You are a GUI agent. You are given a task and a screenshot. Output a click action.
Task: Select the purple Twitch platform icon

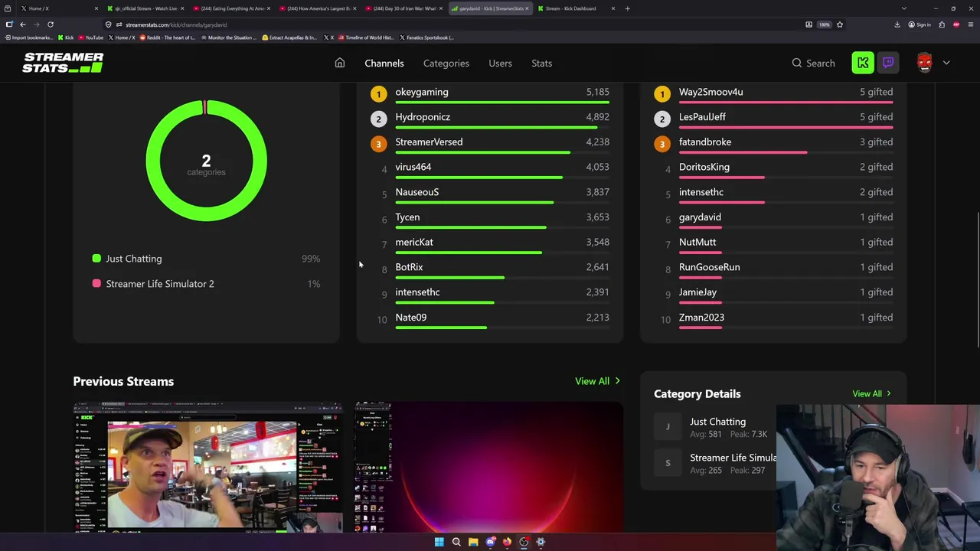click(x=888, y=63)
